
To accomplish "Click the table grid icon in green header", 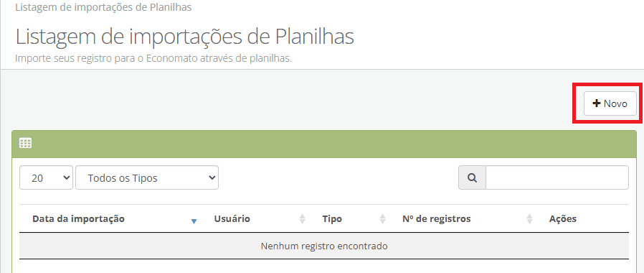I will (26, 143).
